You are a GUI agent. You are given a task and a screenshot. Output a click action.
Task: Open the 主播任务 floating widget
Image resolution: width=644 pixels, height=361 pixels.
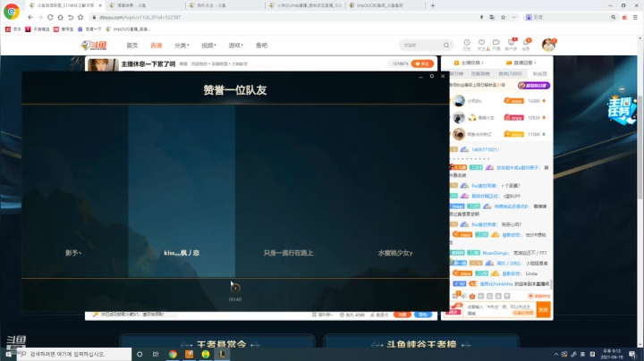coord(621,110)
